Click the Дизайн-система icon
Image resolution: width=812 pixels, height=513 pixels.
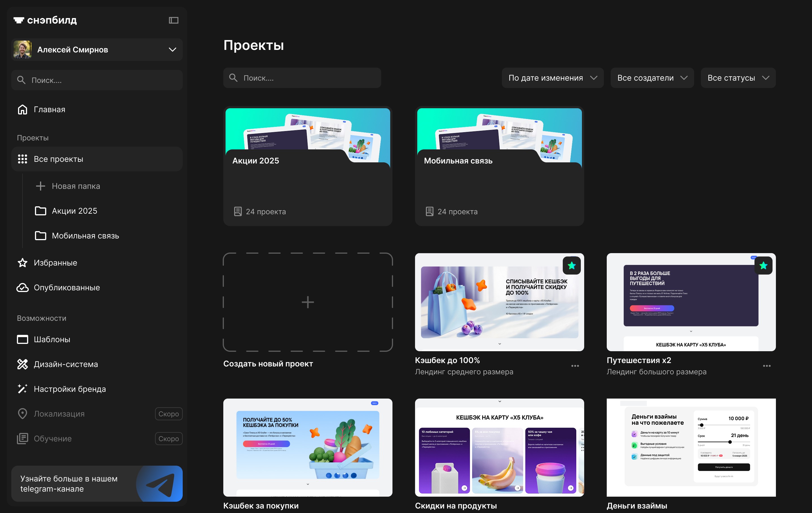click(x=22, y=364)
